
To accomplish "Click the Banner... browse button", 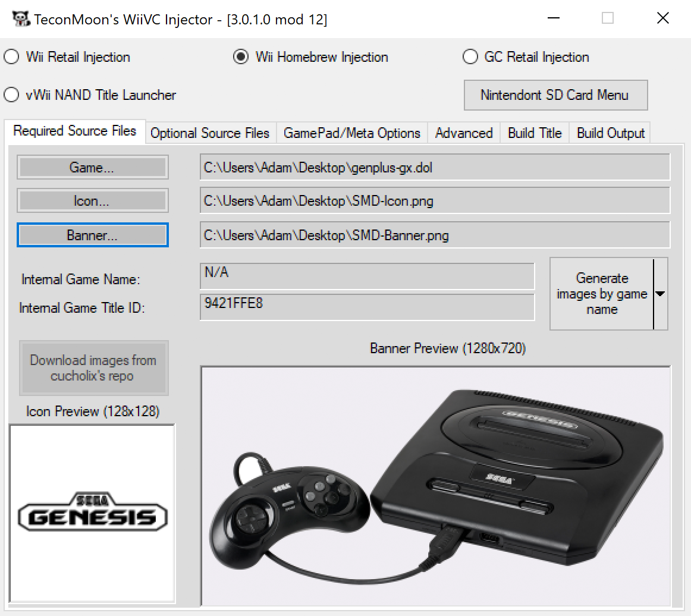I will (93, 235).
